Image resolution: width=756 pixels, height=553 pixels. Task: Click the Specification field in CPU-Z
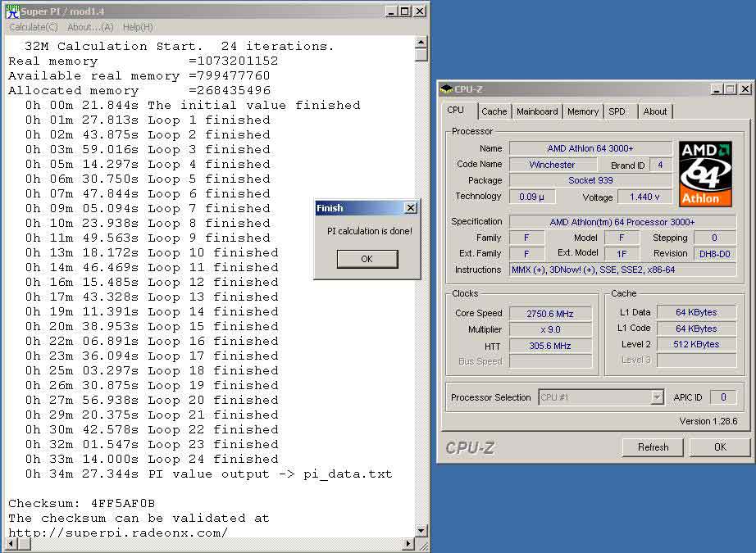(x=622, y=222)
